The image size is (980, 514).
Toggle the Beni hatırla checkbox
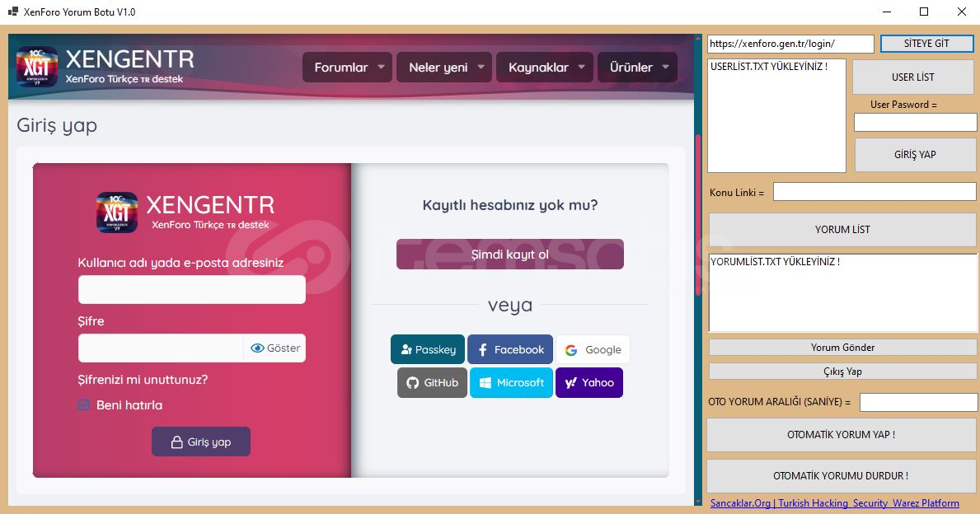(x=84, y=404)
